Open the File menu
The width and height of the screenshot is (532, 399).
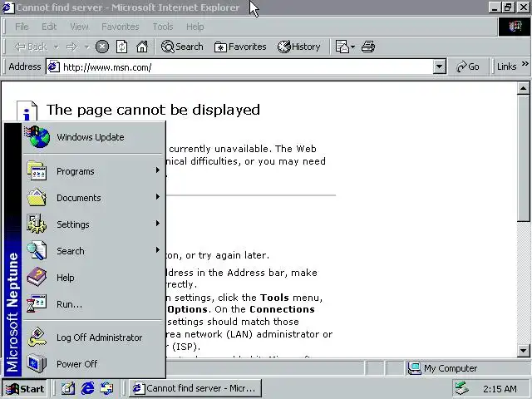(x=22, y=27)
